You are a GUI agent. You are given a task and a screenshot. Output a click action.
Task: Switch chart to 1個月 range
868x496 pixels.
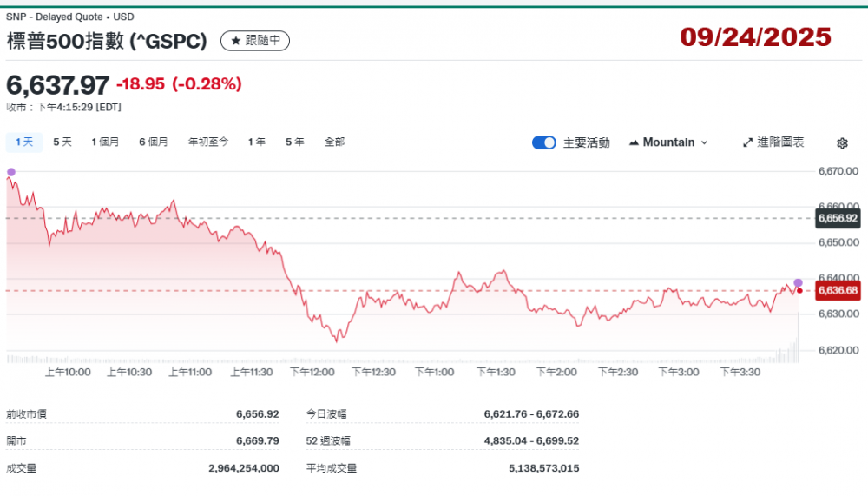105,142
